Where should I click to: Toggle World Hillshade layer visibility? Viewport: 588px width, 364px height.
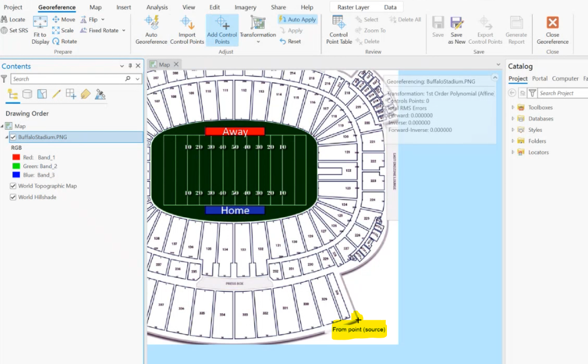tap(13, 197)
